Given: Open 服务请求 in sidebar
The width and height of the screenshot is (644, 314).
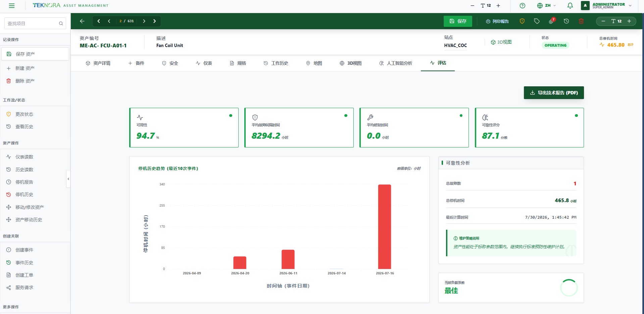Looking at the screenshot, I should click(35, 287).
